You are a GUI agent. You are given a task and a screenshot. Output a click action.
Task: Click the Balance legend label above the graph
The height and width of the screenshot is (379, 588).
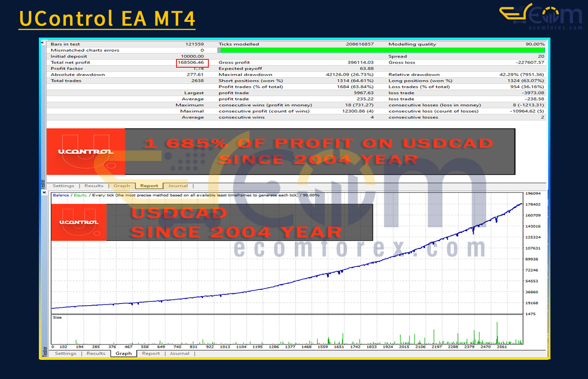pyautogui.click(x=61, y=195)
